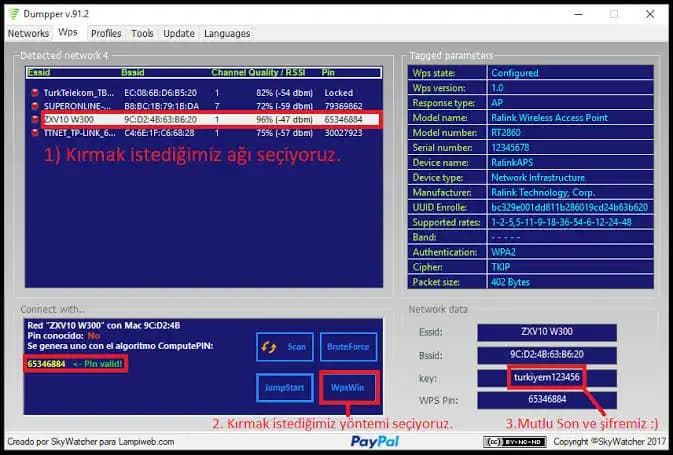
Task: Switch to the Profiles tab
Action: [x=106, y=33]
